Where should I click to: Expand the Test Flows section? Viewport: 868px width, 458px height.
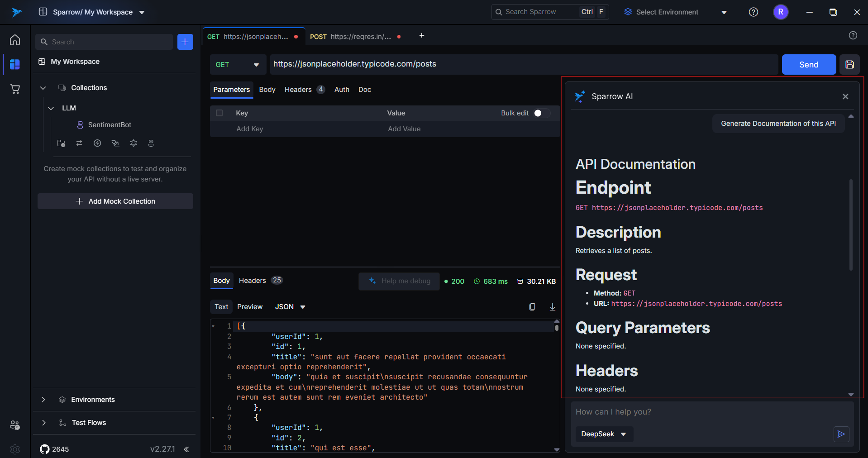click(43, 423)
